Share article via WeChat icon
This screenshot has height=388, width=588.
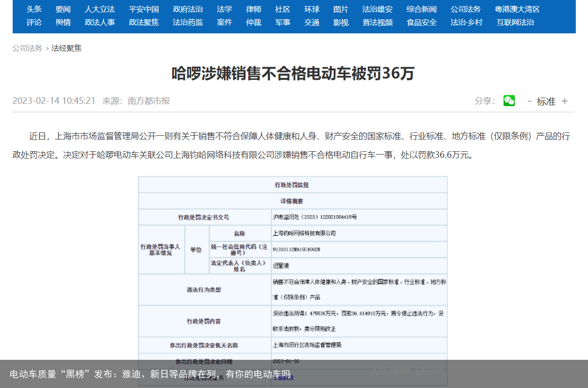tap(509, 101)
